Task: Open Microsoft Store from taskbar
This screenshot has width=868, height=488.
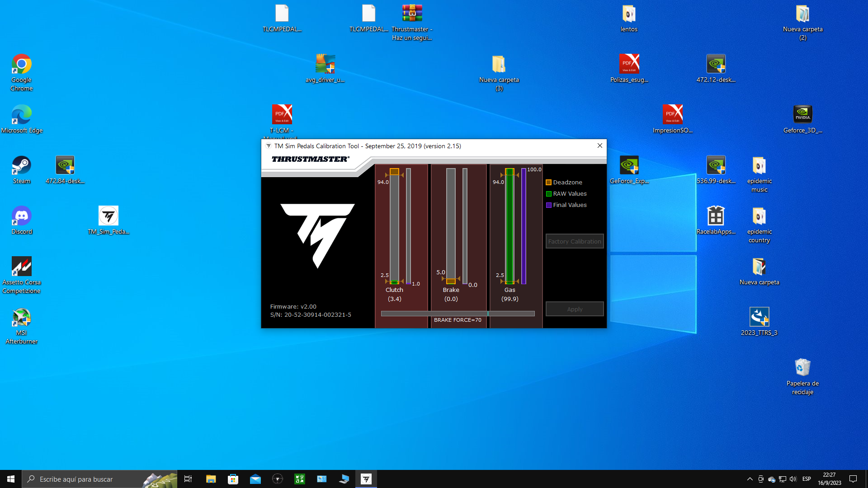Action: click(x=233, y=479)
